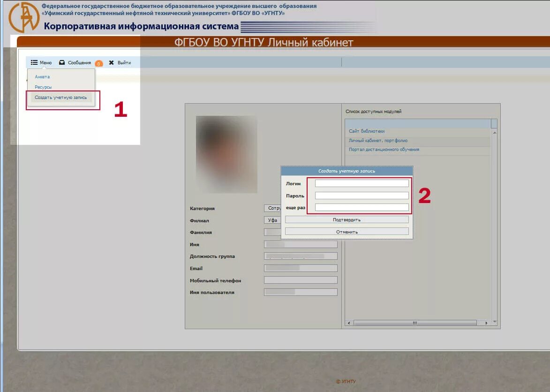This screenshot has width=550, height=392.
Task: Open the Филиал dropdown showing Уфа
Action: pos(272,220)
